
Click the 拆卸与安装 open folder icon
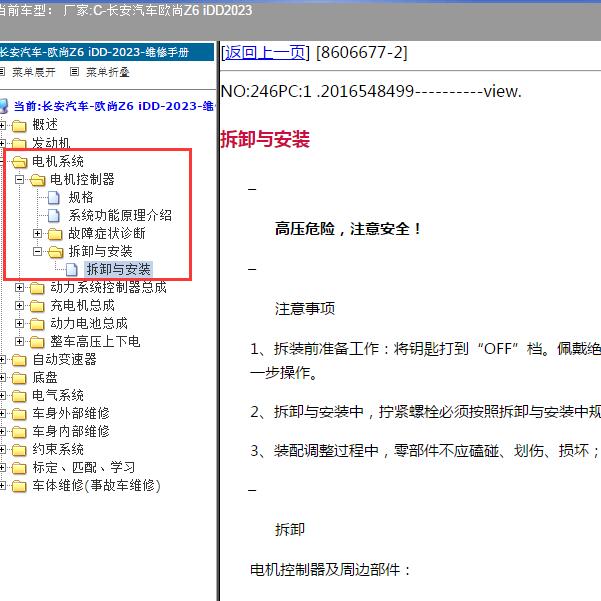coord(56,252)
